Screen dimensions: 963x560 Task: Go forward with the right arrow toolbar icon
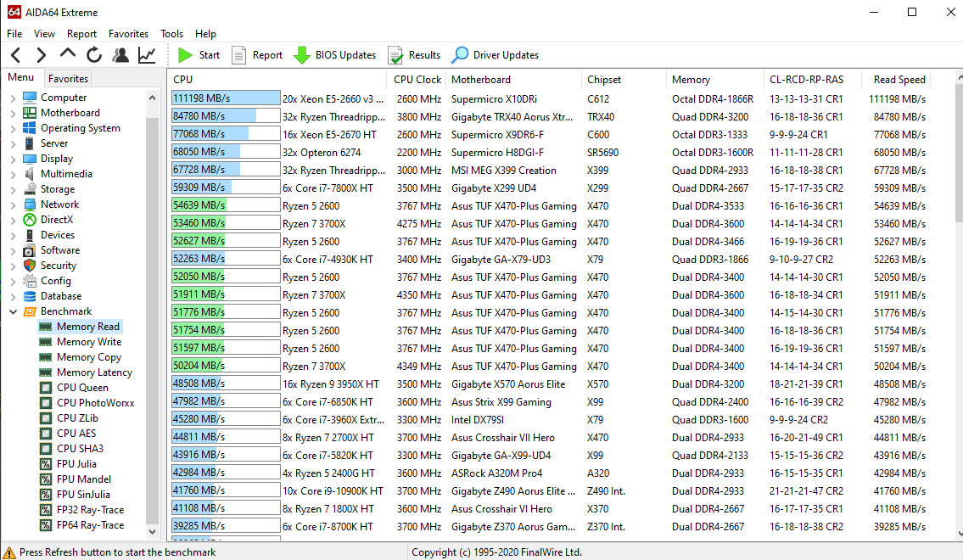tap(41, 55)
